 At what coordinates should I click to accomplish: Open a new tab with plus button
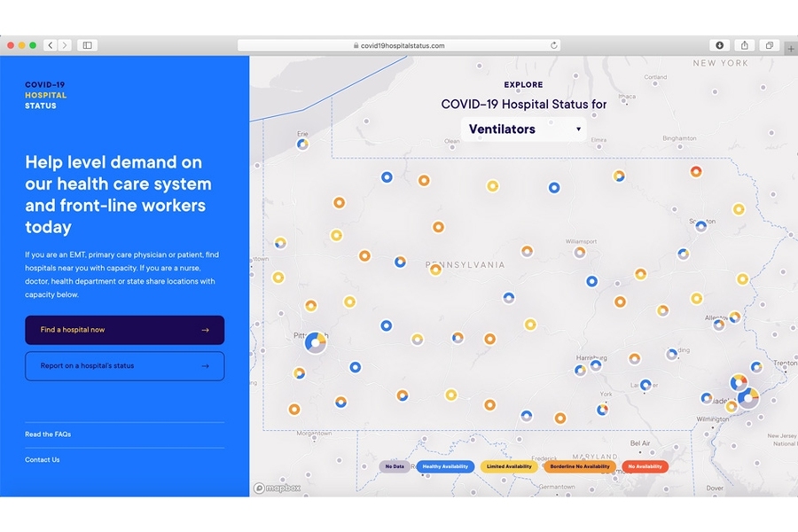791,49
